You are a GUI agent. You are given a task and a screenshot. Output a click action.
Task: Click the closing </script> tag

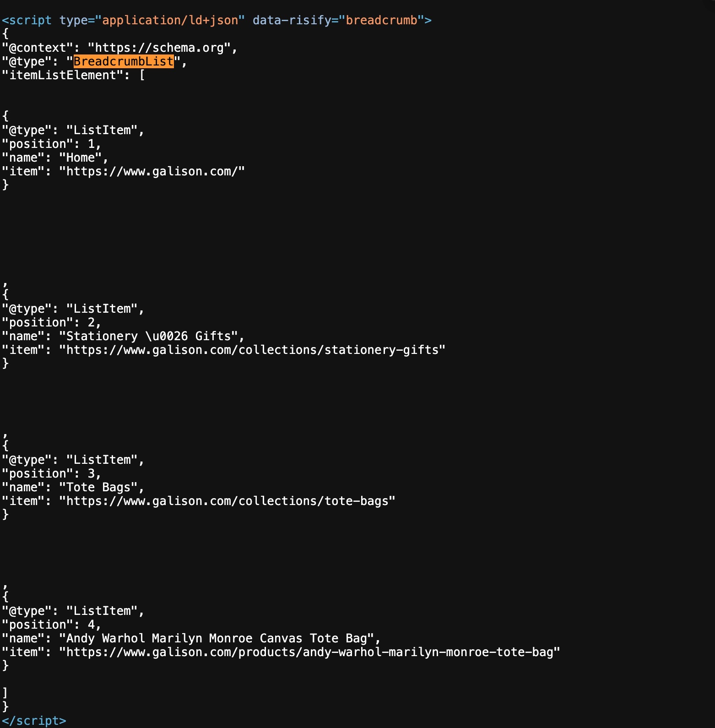34,721
